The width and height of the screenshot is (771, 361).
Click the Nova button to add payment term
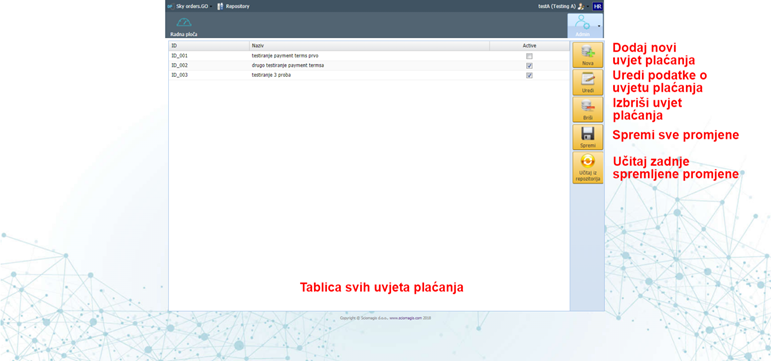[x=588, y=55]
